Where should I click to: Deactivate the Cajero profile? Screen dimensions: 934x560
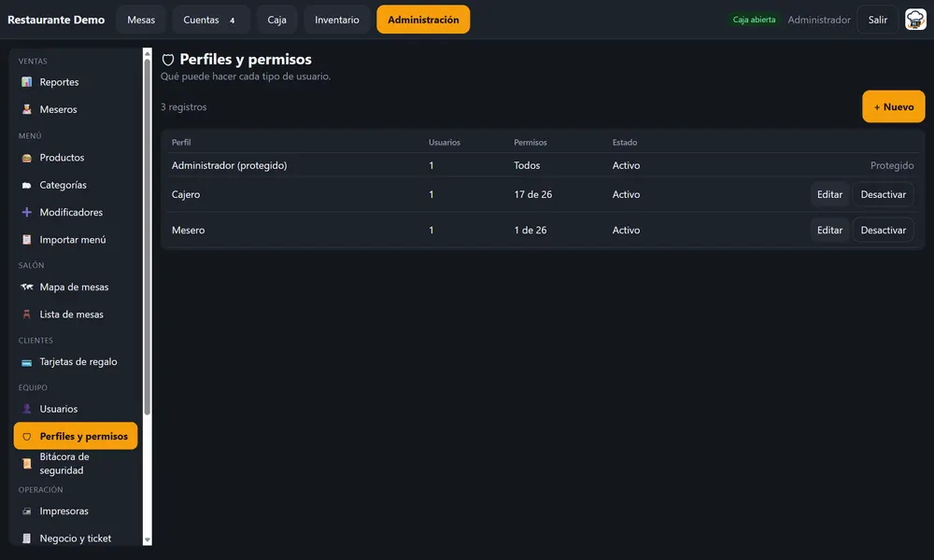point(884,195)
